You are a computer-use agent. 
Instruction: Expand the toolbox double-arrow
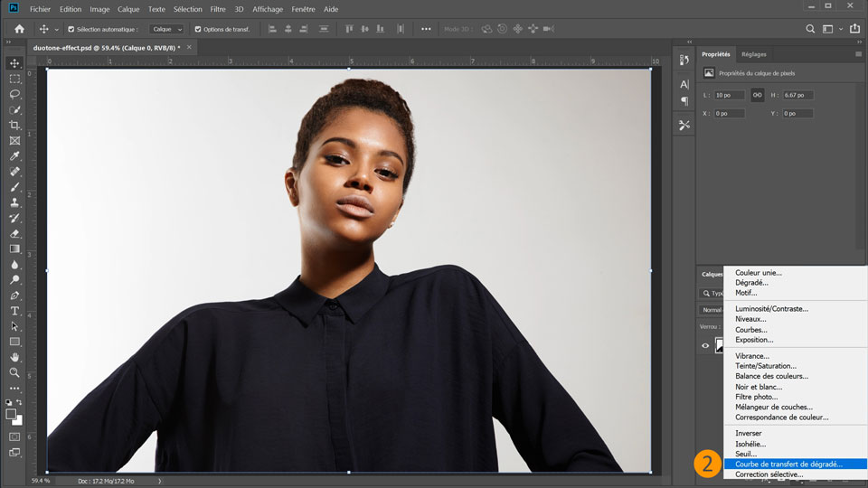coord(8,42)
